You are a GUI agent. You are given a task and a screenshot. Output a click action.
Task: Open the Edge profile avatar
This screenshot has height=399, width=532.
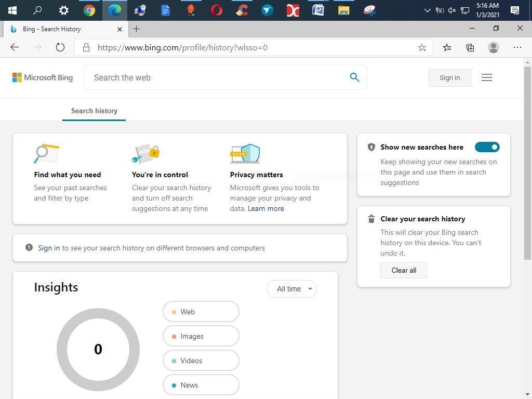pos(494,47)
